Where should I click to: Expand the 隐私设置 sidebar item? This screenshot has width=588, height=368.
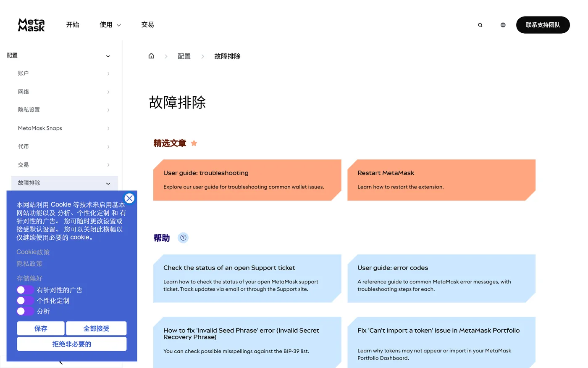click(108, 110)
